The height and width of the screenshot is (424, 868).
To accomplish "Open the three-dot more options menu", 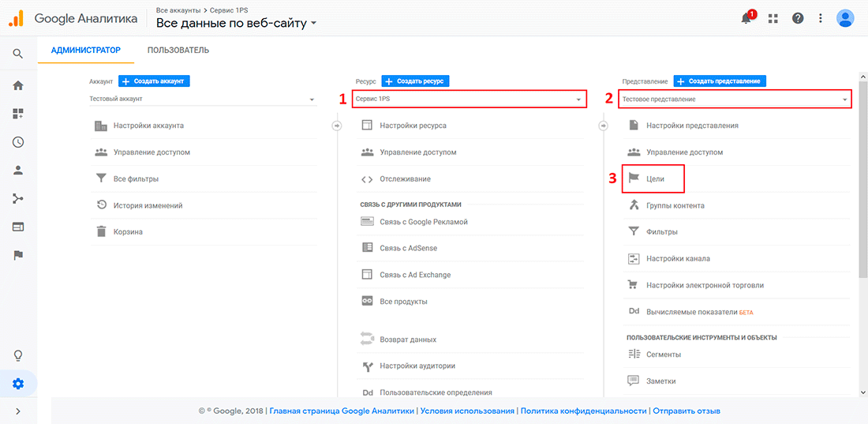I will tap(821, 18).
